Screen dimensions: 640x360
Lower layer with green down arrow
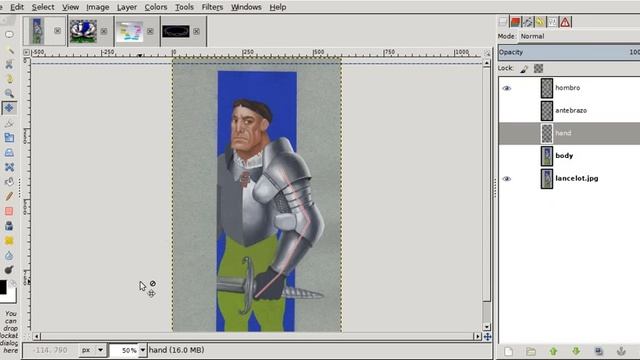576,351
